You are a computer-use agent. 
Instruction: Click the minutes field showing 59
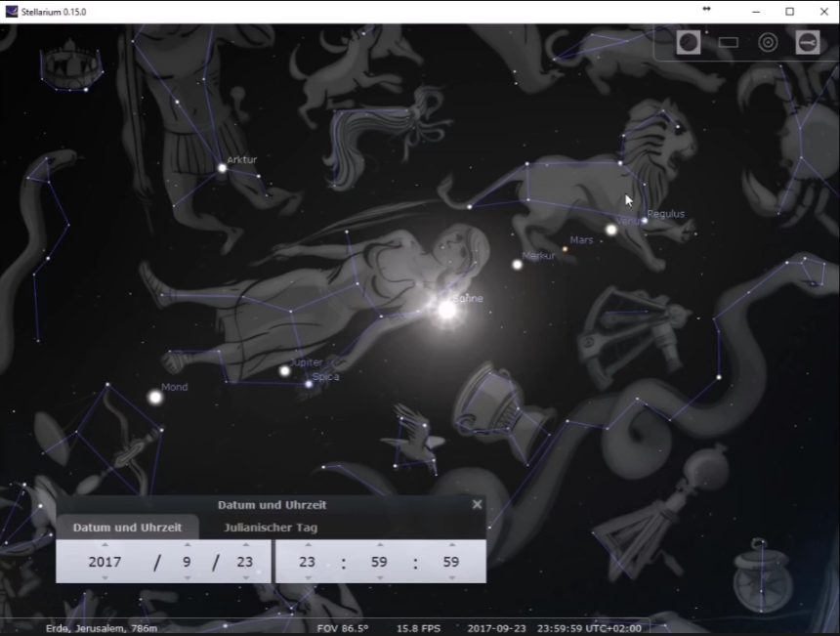point(379,562)
